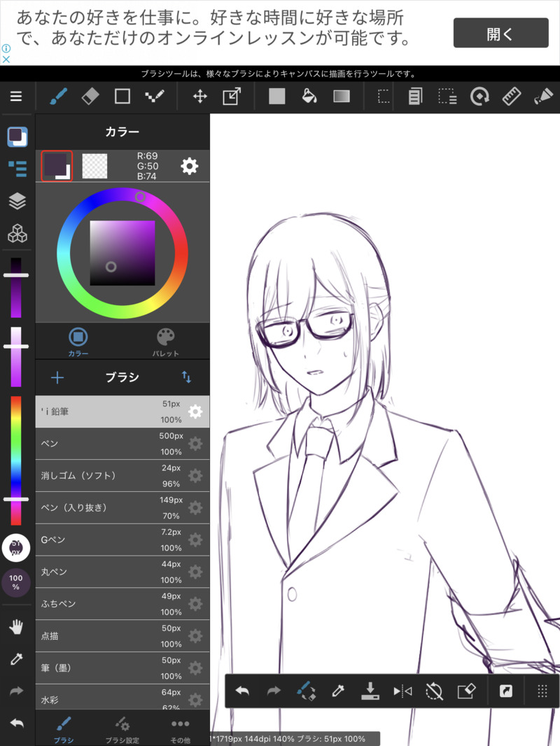The image size is (560, 746).
Task: Select the solid Fill square tool
Action: coord(277,97)
